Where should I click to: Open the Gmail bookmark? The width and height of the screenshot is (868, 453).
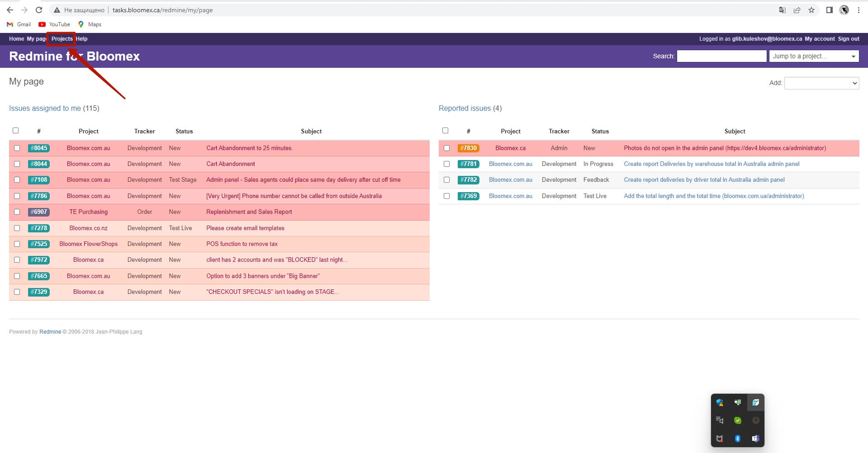[x=19, y=24]
